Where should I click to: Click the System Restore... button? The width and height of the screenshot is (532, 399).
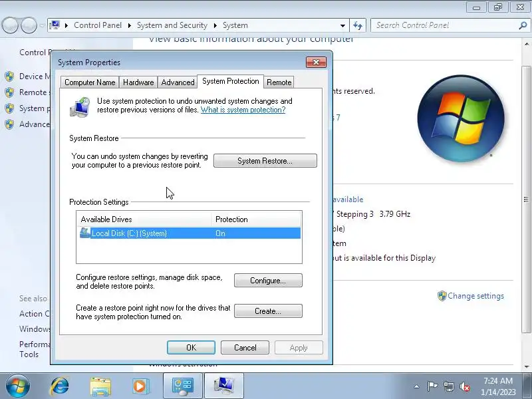click(265, 161)
